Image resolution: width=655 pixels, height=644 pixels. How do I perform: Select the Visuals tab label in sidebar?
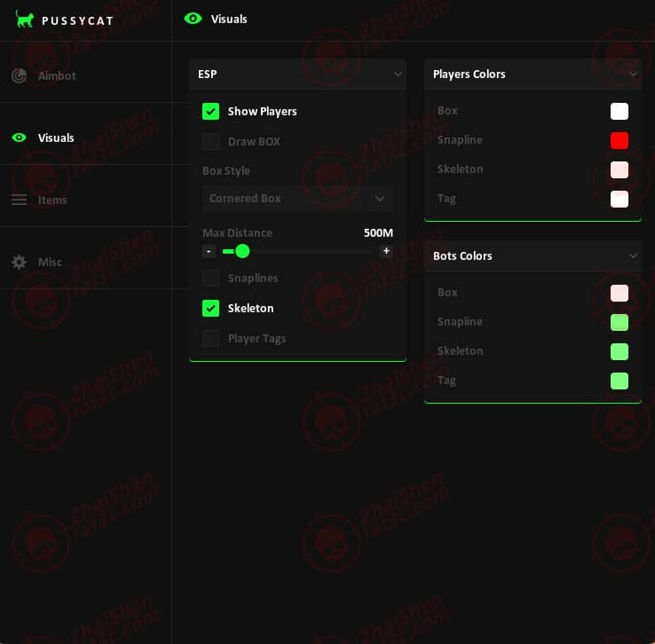[x=56, y=137]
